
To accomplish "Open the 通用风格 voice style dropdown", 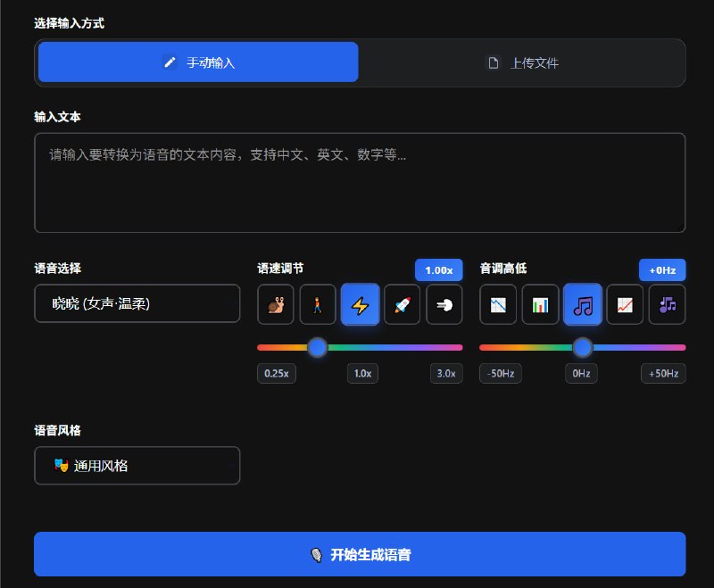I will tap(137, 466).
